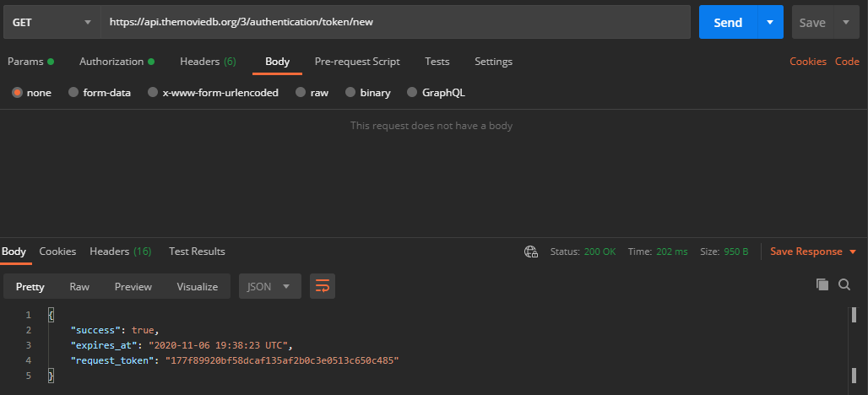Screen dimensions: 868x395
Task: Click the Save request button
Action: [812, 22]
